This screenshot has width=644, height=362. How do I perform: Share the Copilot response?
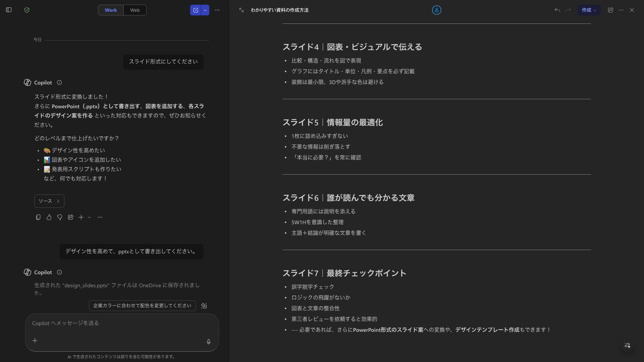pos(70,217)
